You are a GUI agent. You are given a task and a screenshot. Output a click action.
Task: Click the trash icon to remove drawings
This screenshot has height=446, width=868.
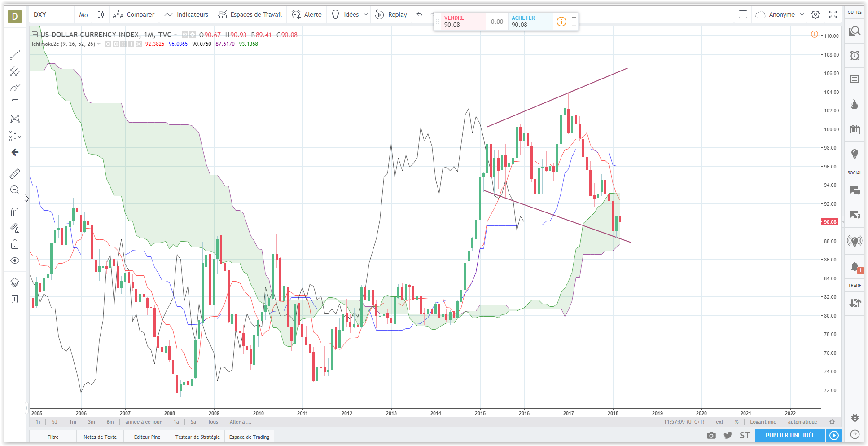[x=15, y=299]
